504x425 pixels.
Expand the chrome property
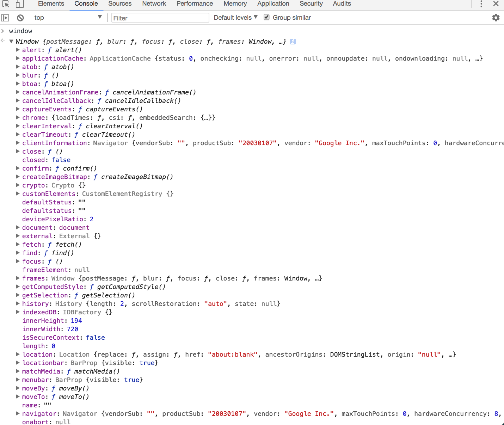[x=18, y=118]
